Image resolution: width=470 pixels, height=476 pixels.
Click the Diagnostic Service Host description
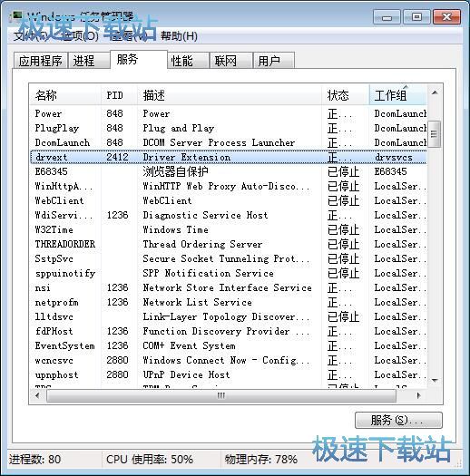click(205, 215)
